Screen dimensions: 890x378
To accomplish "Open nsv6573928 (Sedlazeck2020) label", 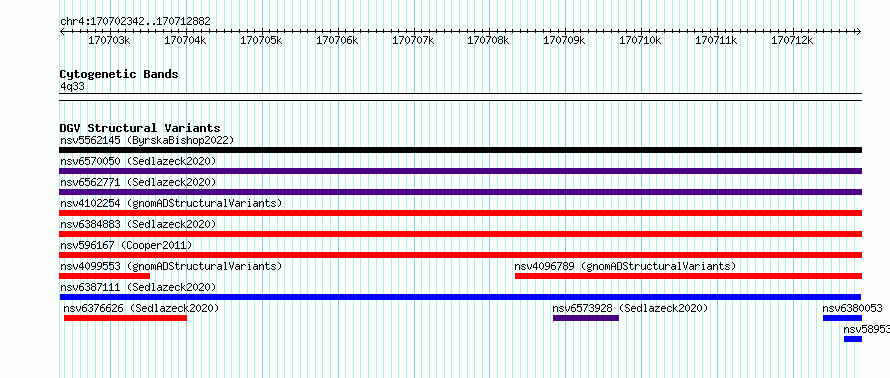I will click(x=631, y=308).
